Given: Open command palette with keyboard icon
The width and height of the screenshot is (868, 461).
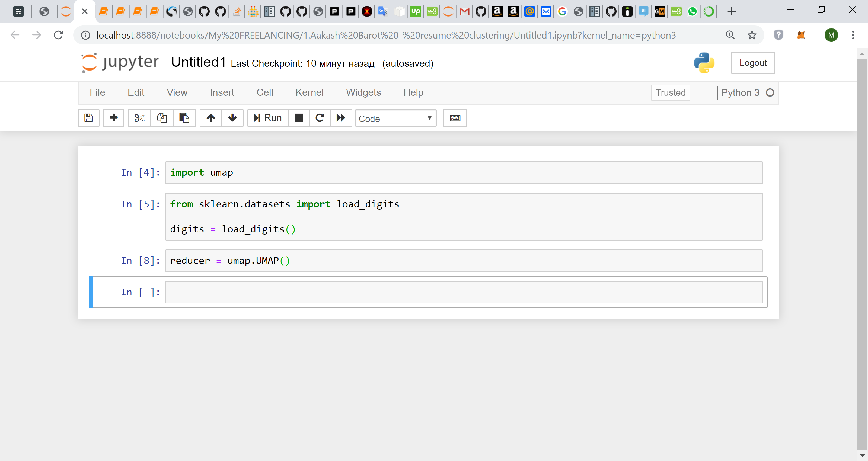Looking at the screenshot, I should click(x=455, y=118).
